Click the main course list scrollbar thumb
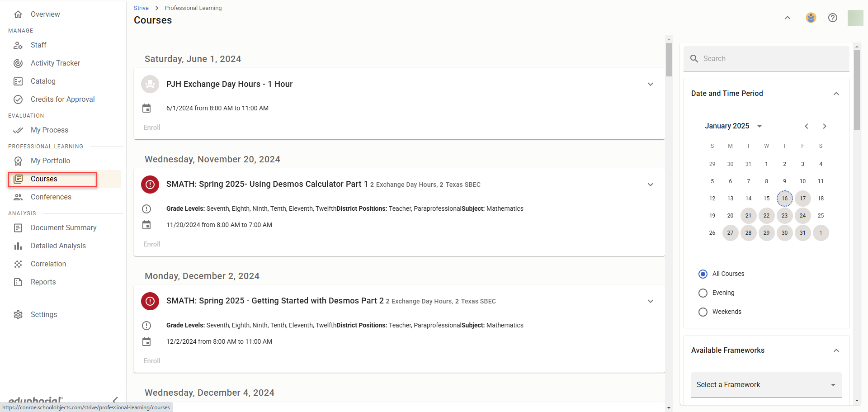Image resolution: width=868 pixels, height=412 pixels. pyautogui.click(x=669, y=60)
